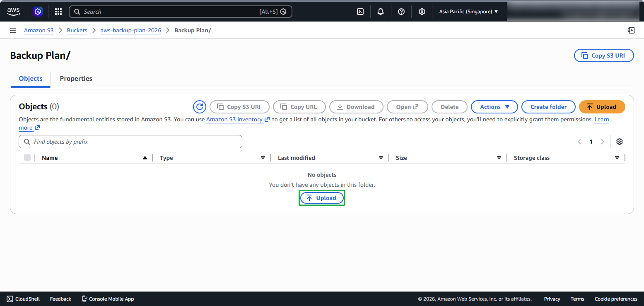Expand the Actions dropdown menu
This screenshot has width=644, height=306.
[x=494, y=107]
